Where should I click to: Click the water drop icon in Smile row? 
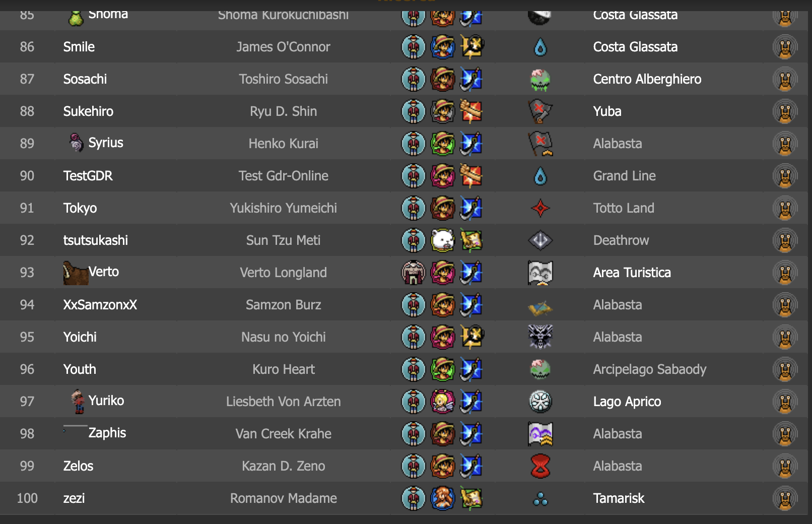(x=540, y=47)
